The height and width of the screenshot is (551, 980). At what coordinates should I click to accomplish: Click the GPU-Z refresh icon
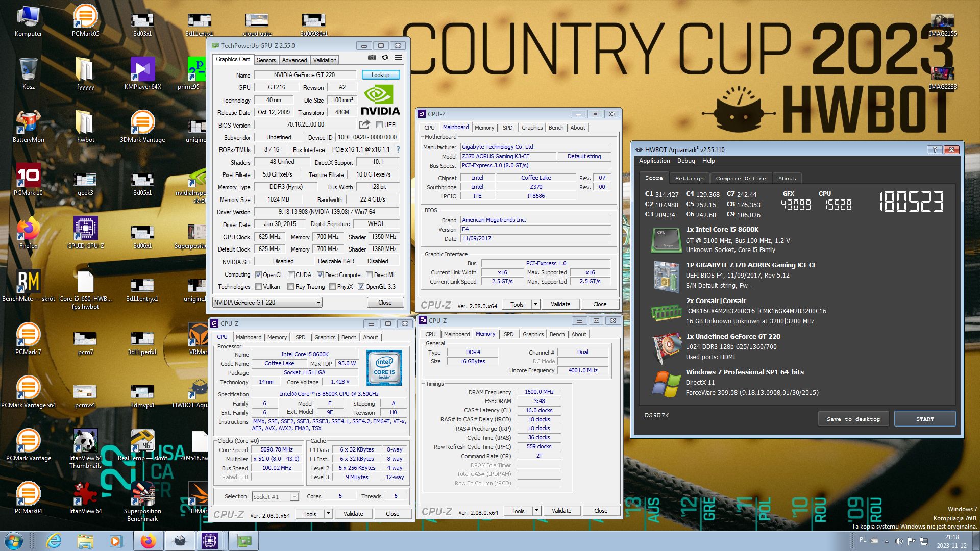[385, 58]
